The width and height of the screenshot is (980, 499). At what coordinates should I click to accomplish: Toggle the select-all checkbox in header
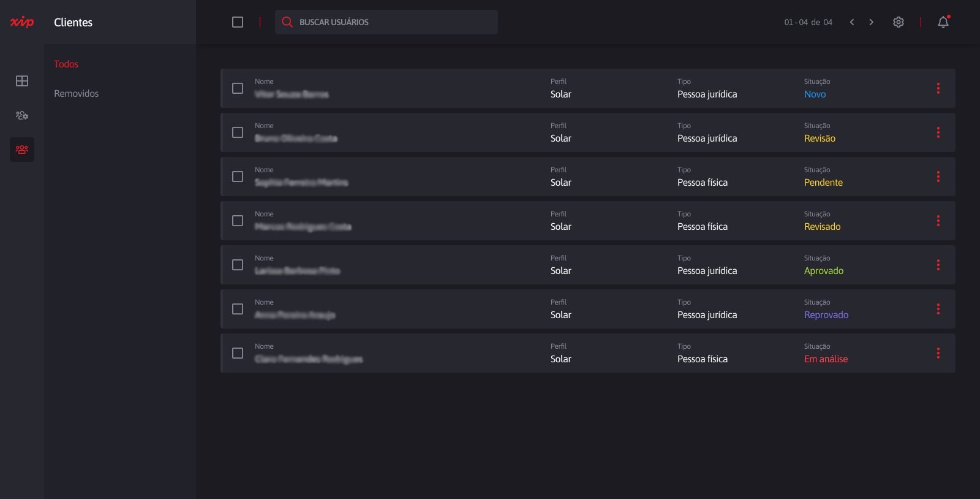(x=238, y=22)
